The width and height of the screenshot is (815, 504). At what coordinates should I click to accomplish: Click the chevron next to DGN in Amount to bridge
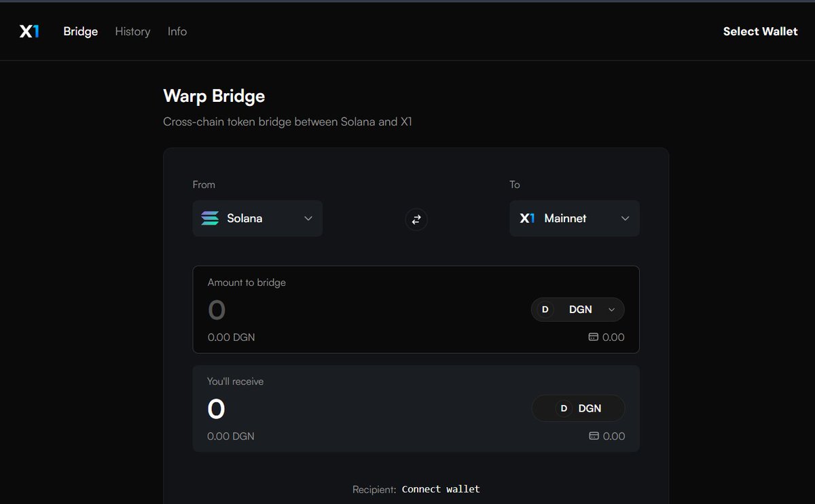point(611,310)
